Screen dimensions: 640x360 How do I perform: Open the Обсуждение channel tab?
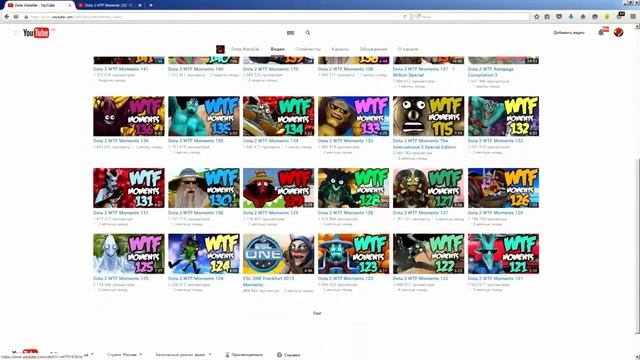coord(373,49)
